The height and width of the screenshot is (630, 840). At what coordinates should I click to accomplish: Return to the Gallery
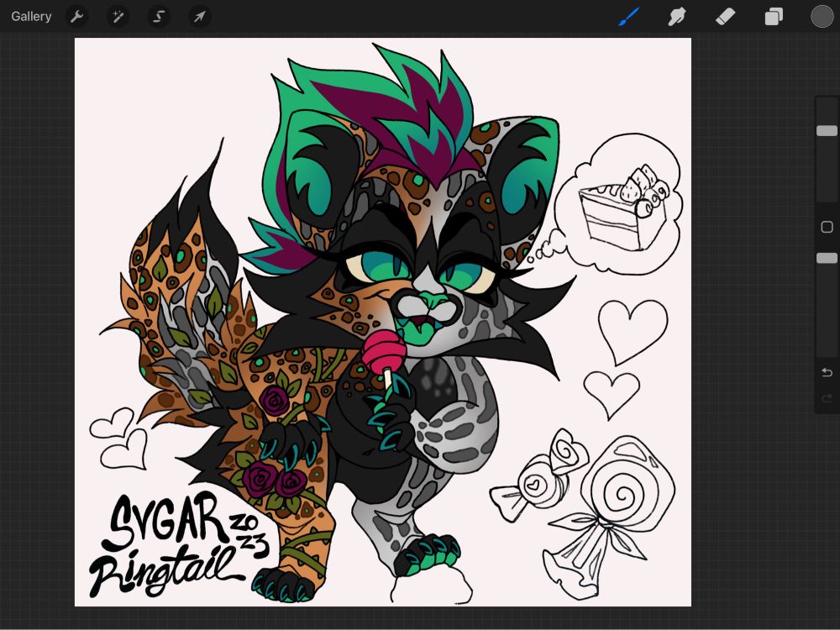pos(31,16)
